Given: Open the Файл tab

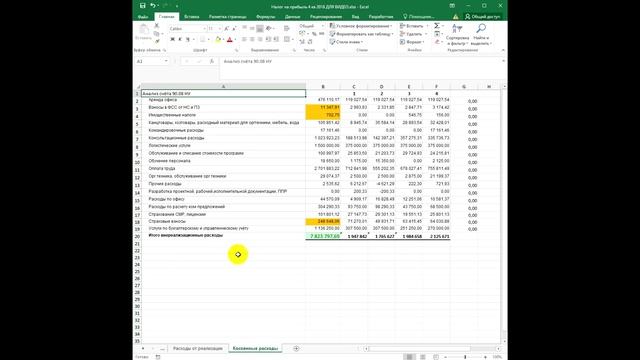Looking at the screenshot, I should (143, 17).
